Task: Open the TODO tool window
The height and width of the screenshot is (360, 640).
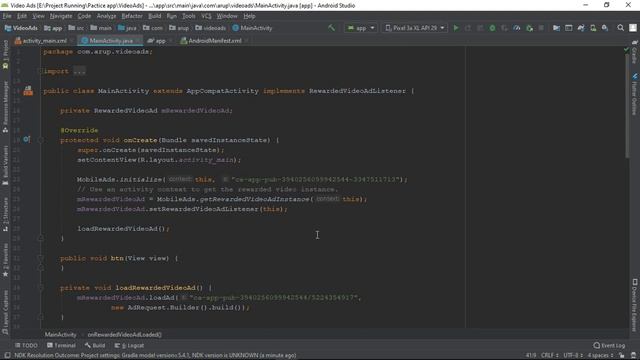Action: tap(27, 345)
